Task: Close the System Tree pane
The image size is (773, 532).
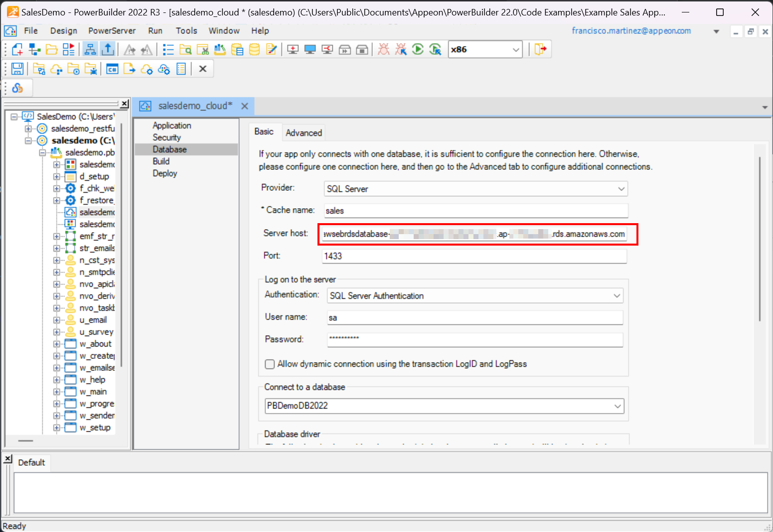Action: point(124,104)
